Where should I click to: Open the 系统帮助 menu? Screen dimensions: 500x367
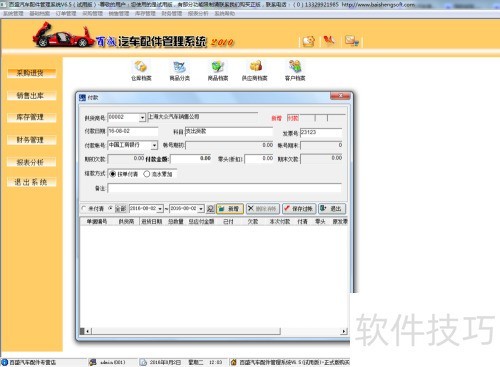coord(225,13)
